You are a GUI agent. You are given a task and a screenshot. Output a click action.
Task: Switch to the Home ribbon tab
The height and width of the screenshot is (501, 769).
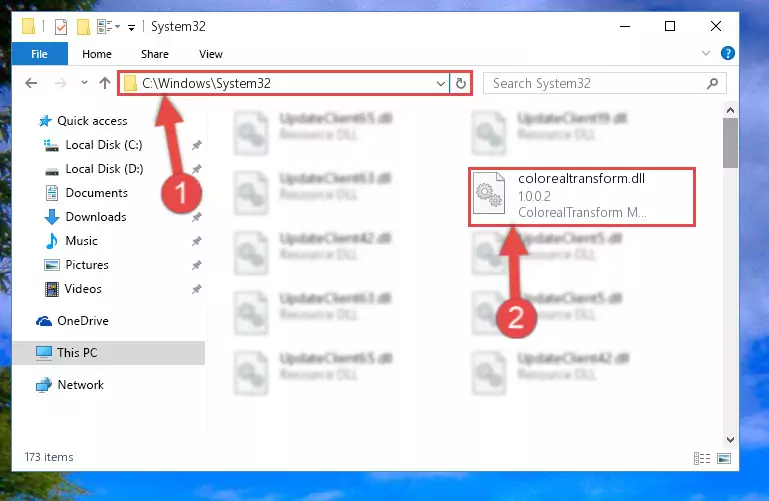(x=97, y=54)
